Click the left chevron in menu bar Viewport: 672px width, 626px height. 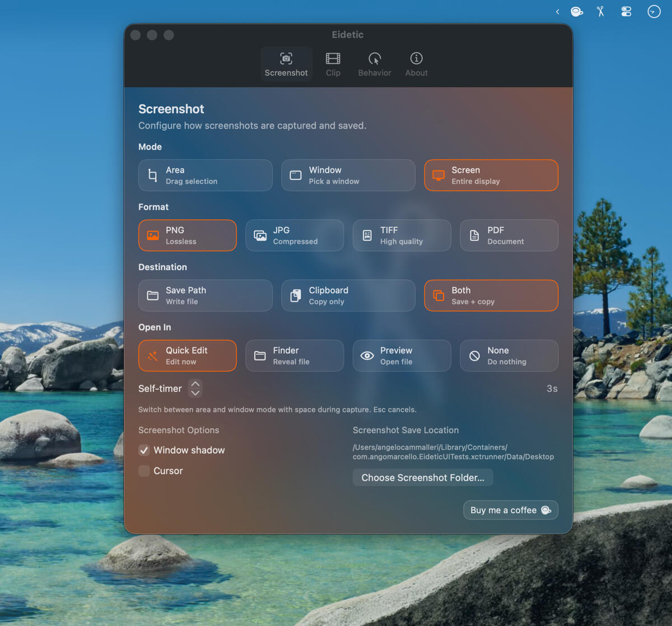(x=557, y=11)
